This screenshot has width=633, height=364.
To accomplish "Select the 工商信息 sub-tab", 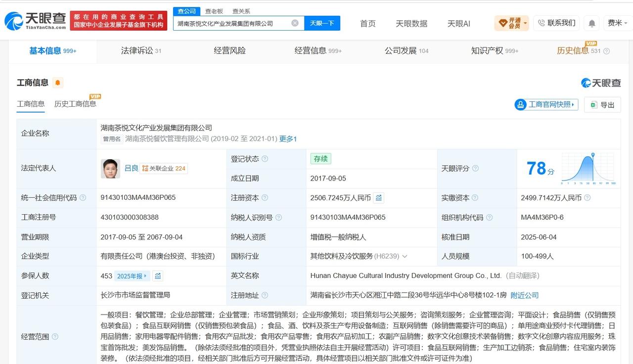I will (x=31, y=104).
